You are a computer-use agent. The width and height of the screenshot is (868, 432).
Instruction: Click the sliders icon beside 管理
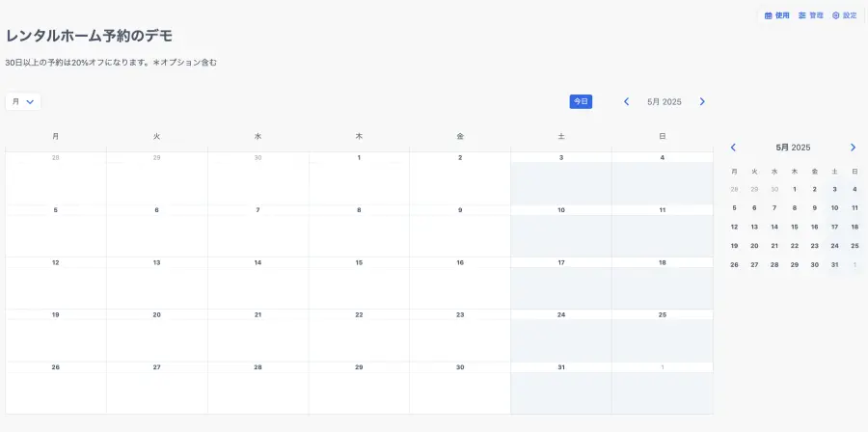point(802,15)
